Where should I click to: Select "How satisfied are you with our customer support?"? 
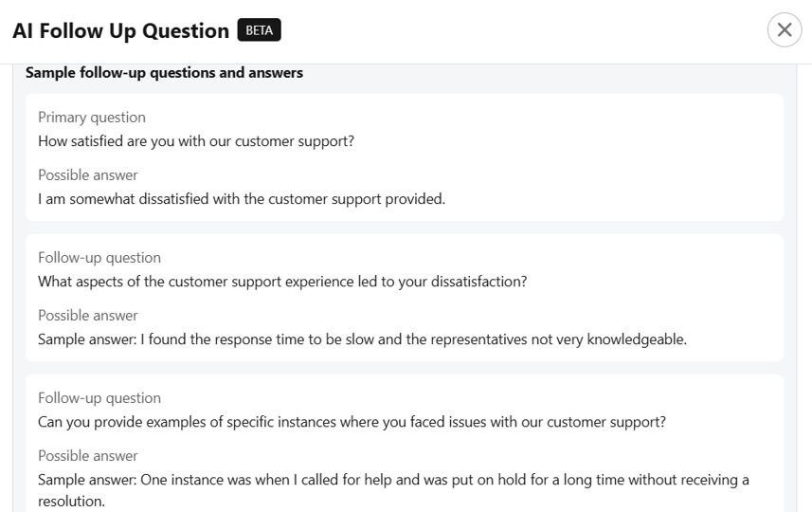click(196, 141)
